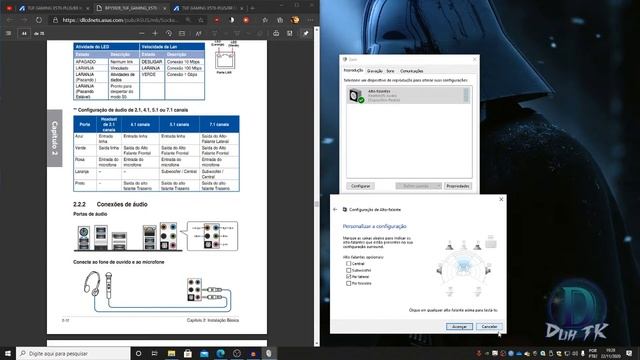Open the browser collections icon

(280, 20)
